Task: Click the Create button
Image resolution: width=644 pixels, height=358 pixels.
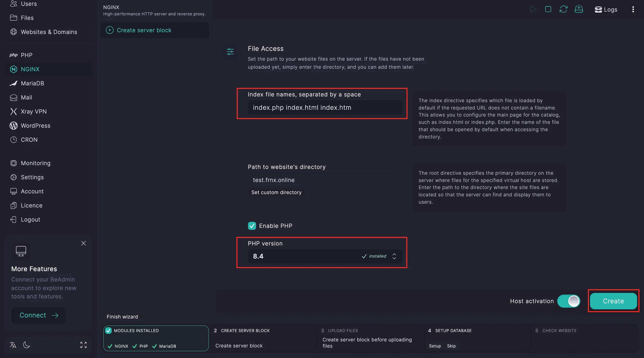Action: [613, 301]
